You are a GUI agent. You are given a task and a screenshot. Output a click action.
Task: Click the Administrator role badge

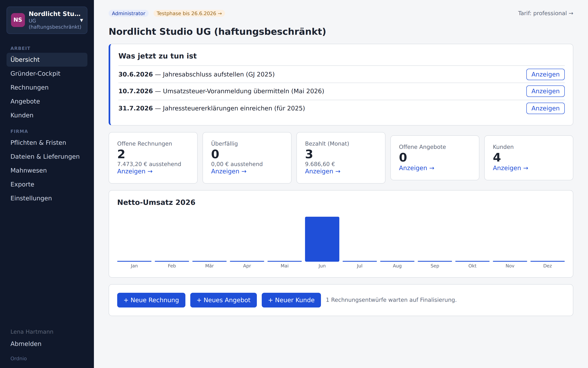(x=128, y=13)
